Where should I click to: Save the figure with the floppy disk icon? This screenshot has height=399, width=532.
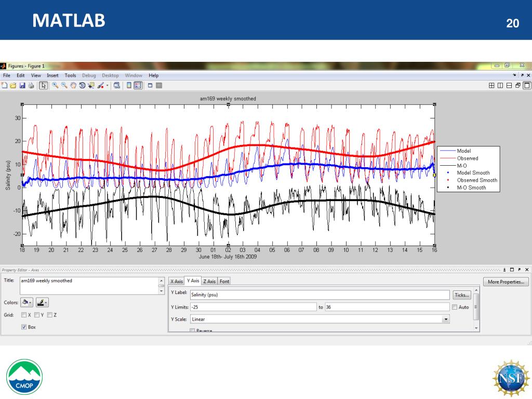22,86
